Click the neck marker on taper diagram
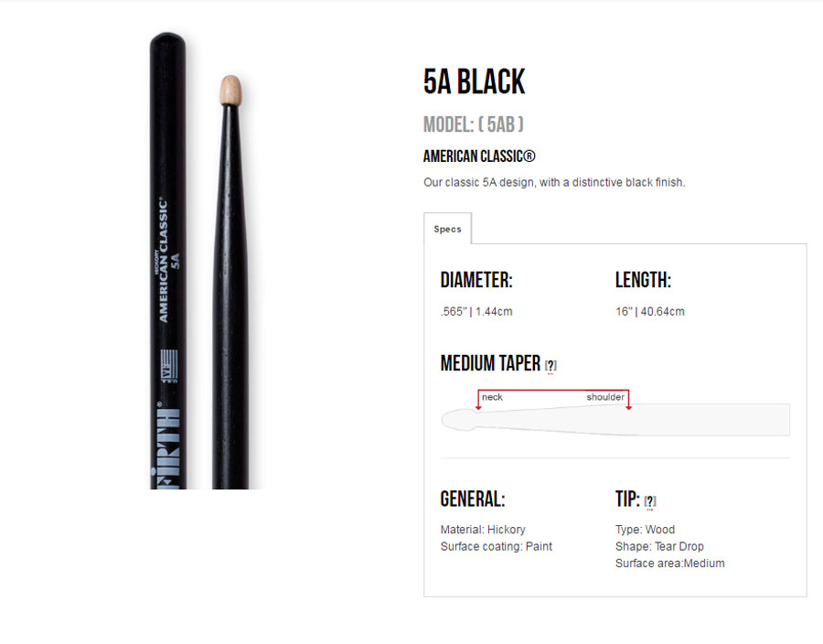 (492, 397)
